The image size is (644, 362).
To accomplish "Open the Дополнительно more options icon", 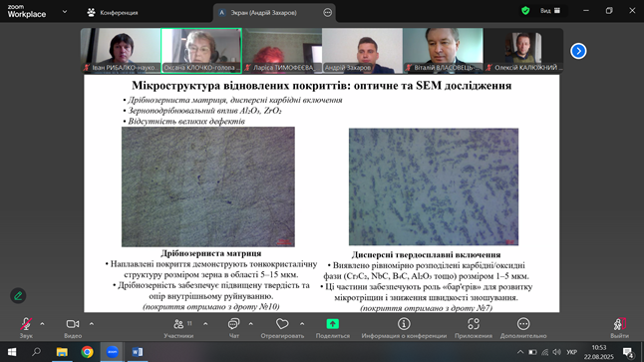I will point(523,324).
